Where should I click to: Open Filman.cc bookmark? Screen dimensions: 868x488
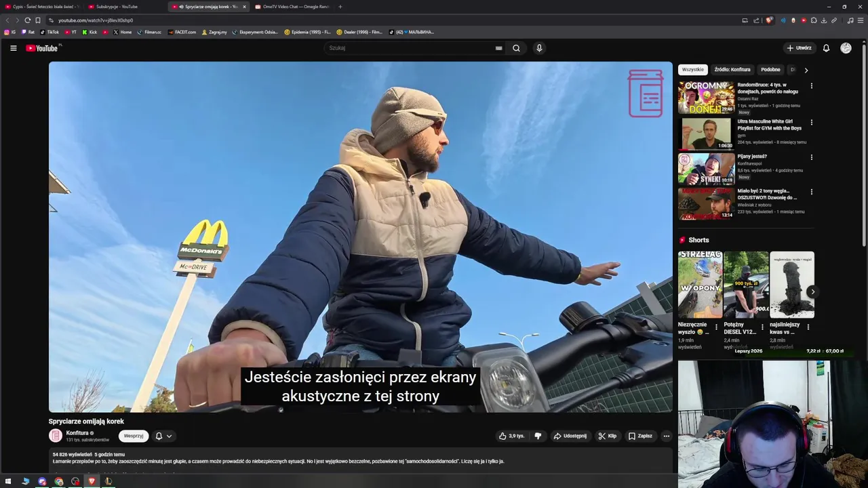[149, 32]
